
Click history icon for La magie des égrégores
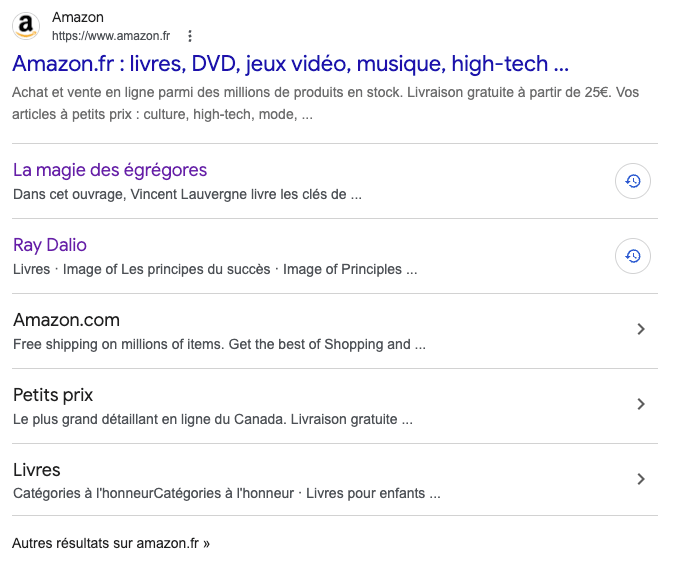pos(633,181)
